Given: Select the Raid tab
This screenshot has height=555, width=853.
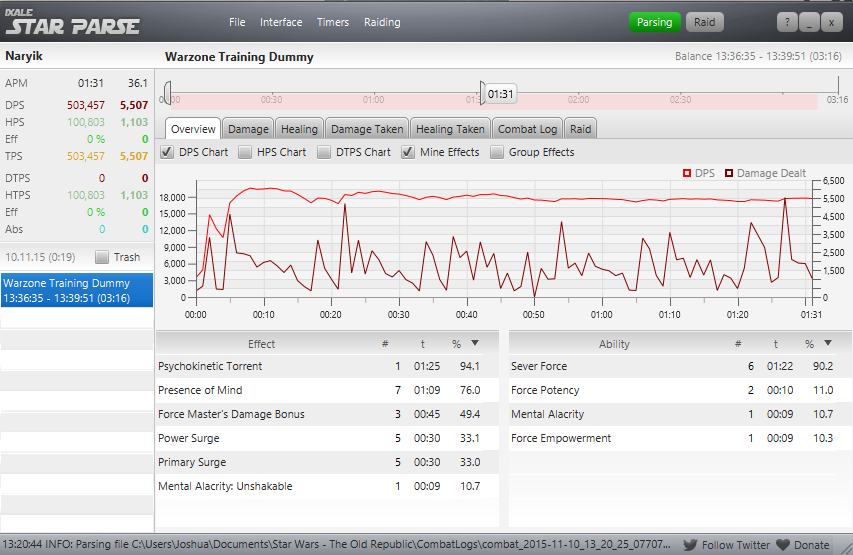Looking at the screenshot, I should (580, 129).
